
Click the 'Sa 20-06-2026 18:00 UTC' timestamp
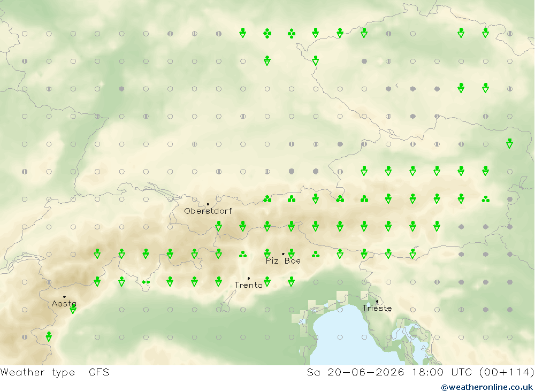[392, 372]
